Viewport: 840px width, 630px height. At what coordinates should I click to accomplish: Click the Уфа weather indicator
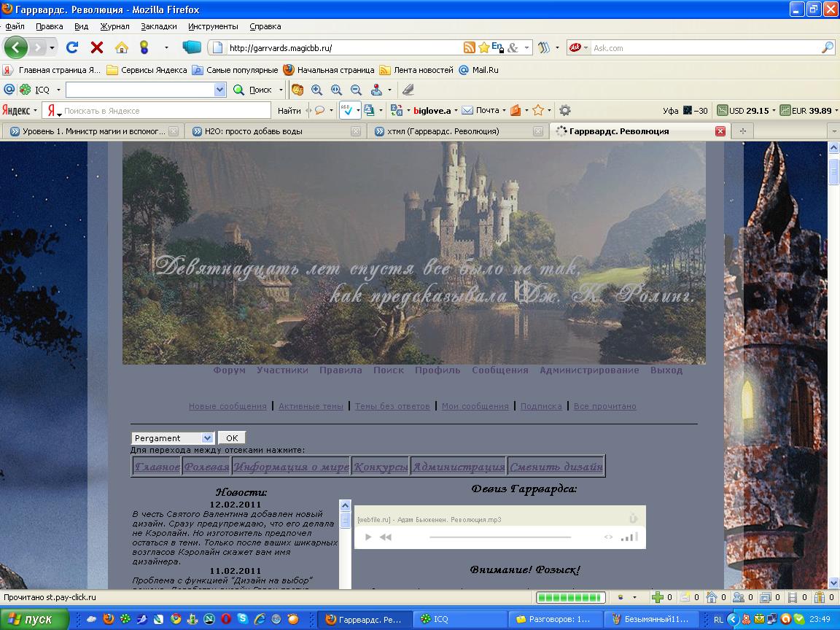coord(685,110)
